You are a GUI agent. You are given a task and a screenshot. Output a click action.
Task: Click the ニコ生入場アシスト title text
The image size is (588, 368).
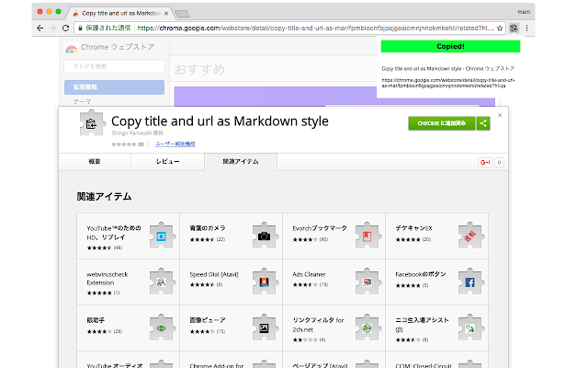[x=422, y=325]
